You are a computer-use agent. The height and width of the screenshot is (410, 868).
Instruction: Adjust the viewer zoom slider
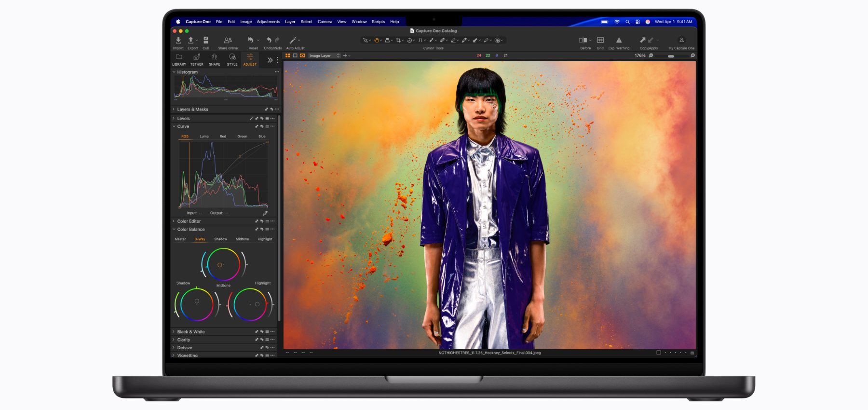pyautogui.click(x=671, y=56)
